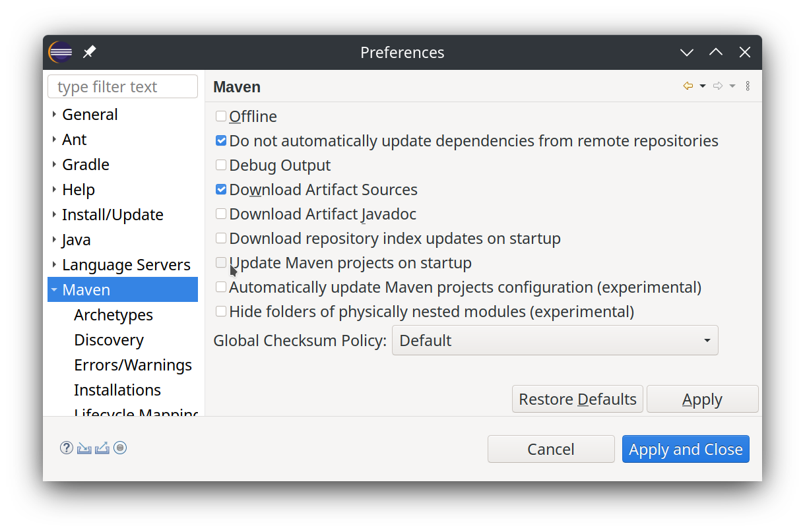Image resolution: width=805 pixels, height=532 pixels.
Task: Import preferences using the inward arrow icon
Action: click(84, 448)
